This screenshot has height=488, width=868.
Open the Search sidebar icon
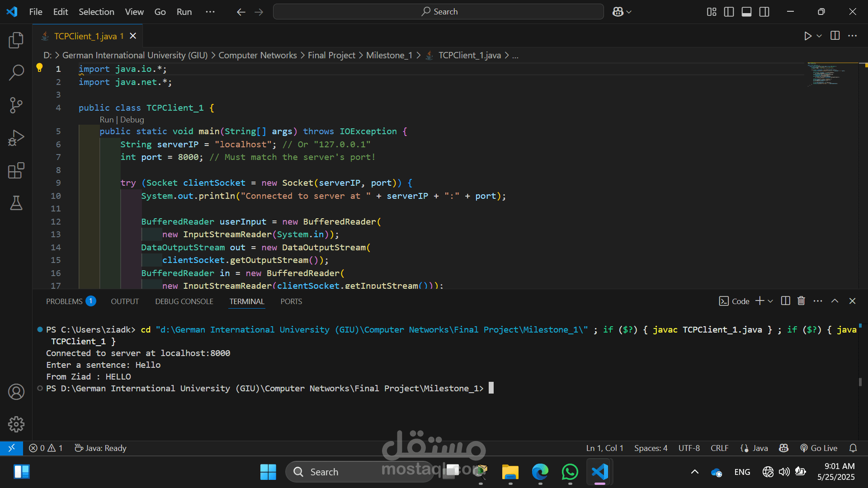[x=16, y=72]
